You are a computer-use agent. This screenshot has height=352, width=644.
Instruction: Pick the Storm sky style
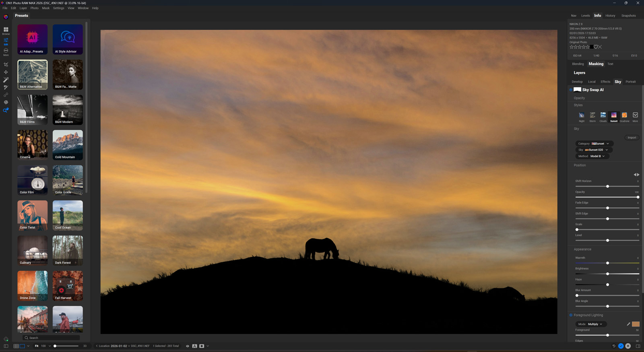coord(592,117)
